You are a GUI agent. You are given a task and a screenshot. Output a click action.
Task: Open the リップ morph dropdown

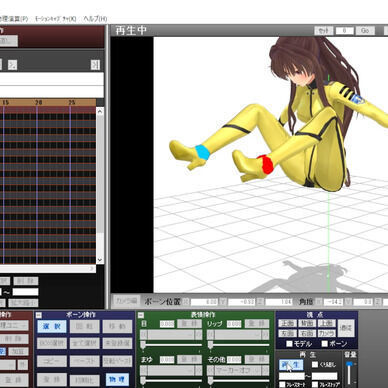[x=237, y=334]
